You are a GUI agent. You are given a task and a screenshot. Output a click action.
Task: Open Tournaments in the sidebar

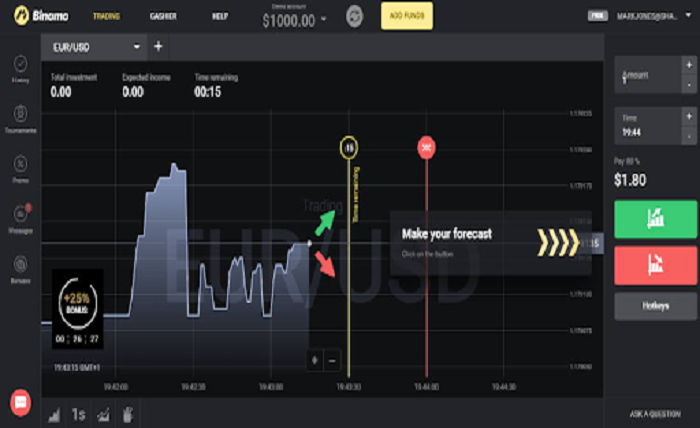20,119
